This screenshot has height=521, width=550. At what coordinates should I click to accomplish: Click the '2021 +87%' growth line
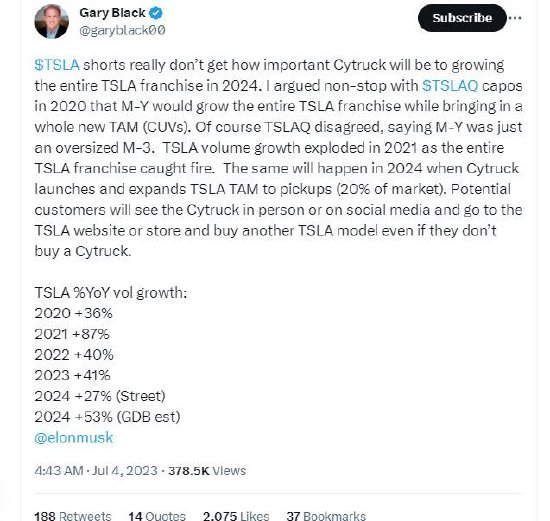[x=72, y=334]
